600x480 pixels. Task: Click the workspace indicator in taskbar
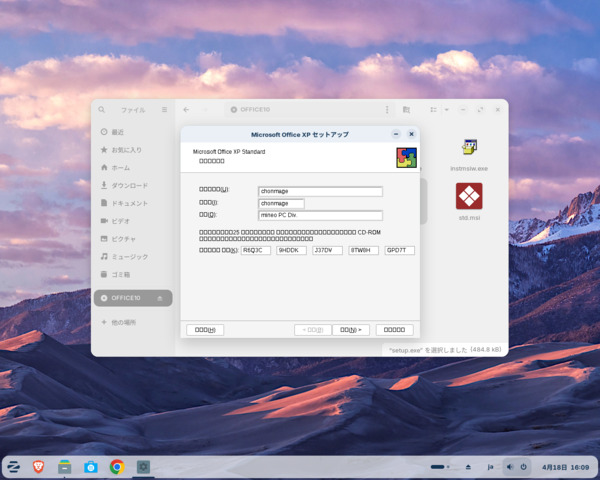point(440,467)
